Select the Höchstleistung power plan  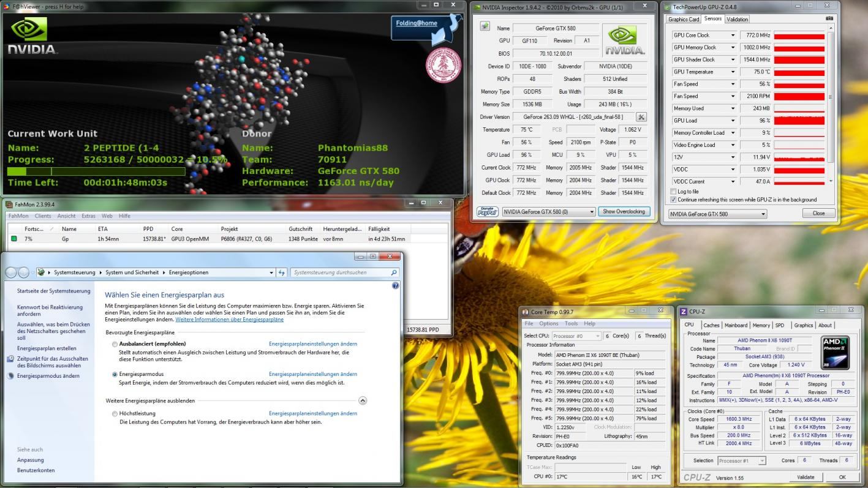[x=115, y=414]
